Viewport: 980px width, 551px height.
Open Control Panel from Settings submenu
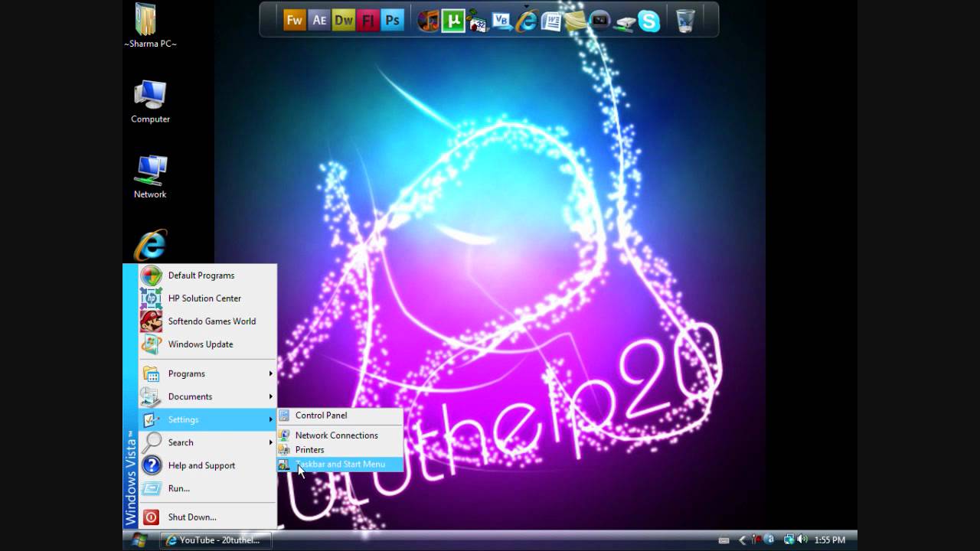[340, 416]
